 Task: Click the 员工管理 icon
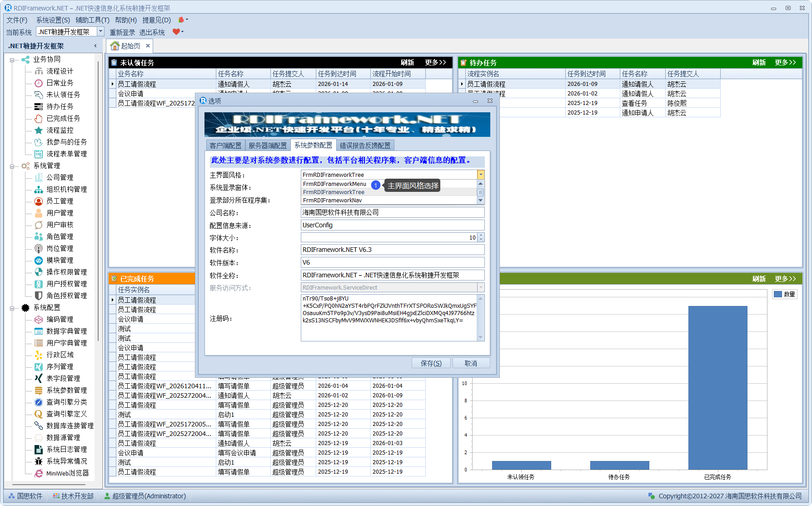click(x=39, y=201)
